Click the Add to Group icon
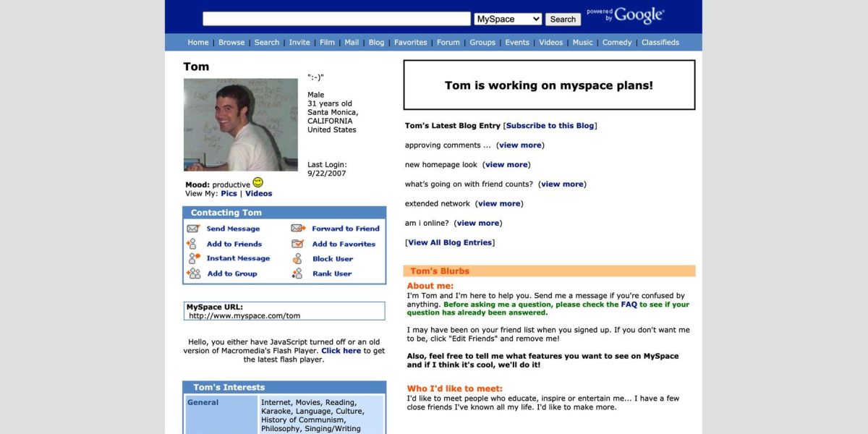This screenshot has height=434, width=868. click(x=192, y=273)
